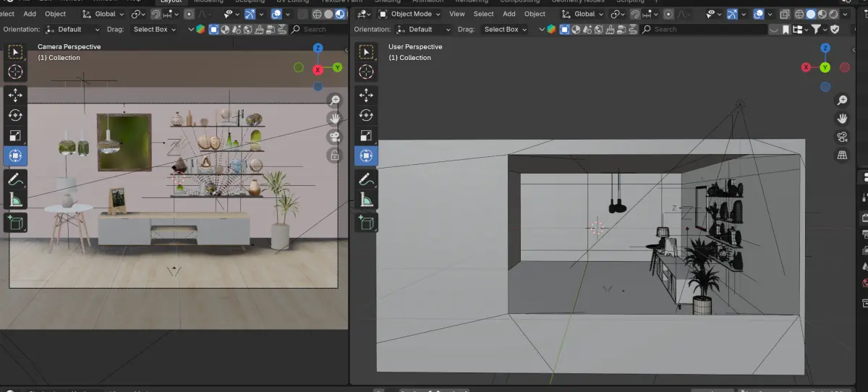Click the zoom magnifier gizmo in Camera Perspective viewport

click(x=334, y=100)
